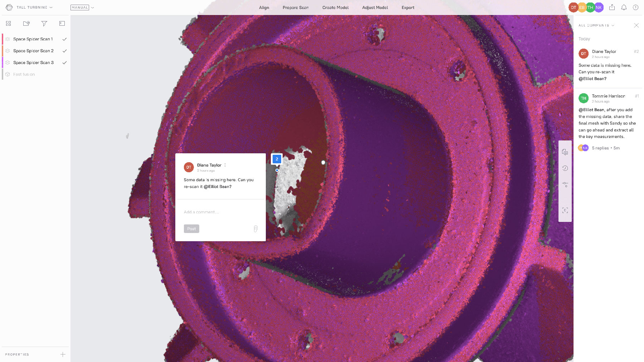Open the Tall Turbine project dropdown
Screen dimensions: 644x362
(x=34, y=7)
